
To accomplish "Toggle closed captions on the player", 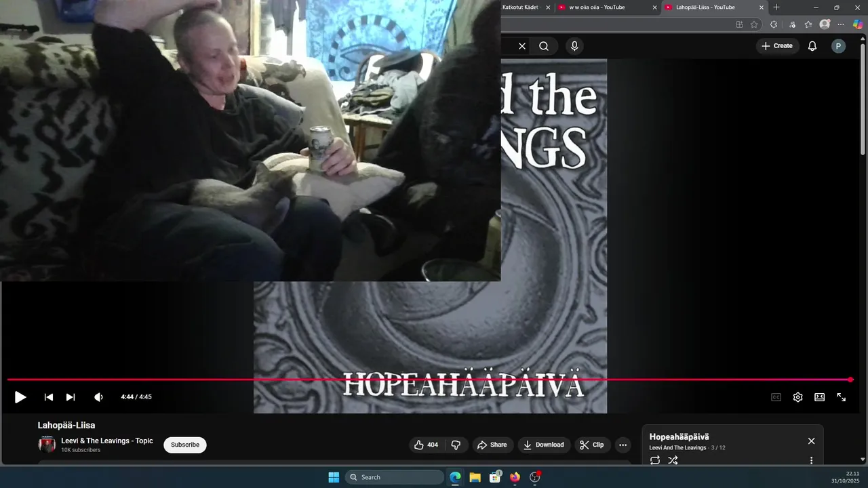I will [x=776, y=397].
